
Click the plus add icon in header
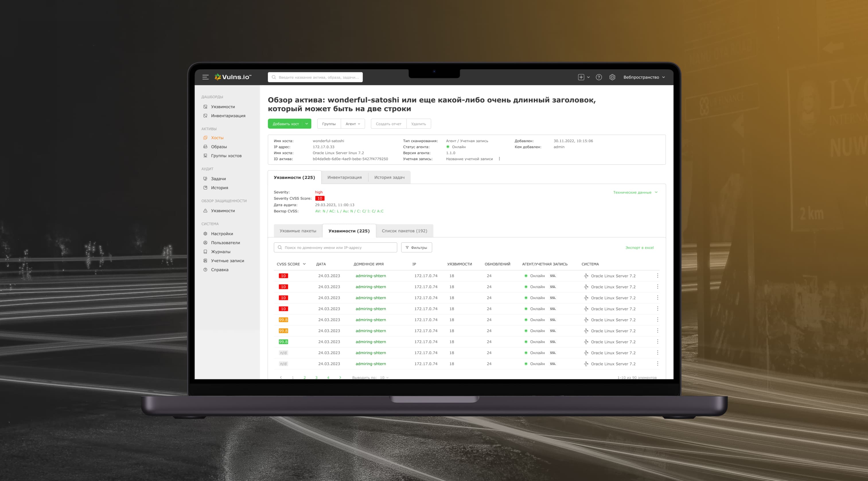[x=581, y=77]
